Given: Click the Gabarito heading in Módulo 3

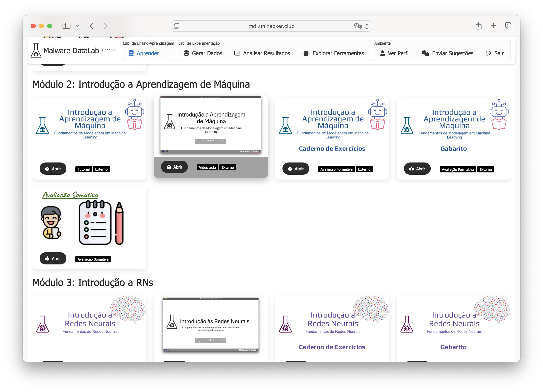Looking at the screenshot, I should pos(453,347).
